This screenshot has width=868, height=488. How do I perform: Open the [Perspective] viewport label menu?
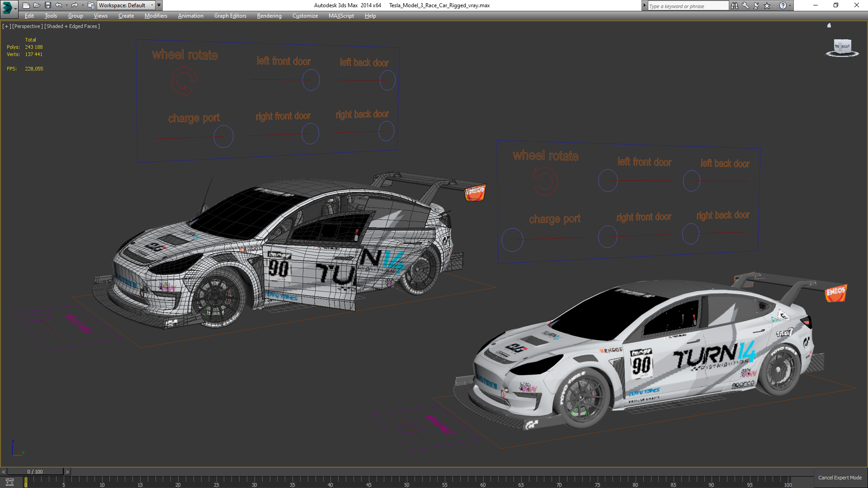pyautogui.click(x=28, y=26)
